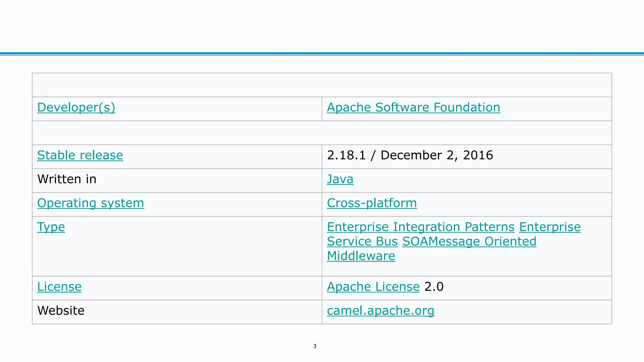Click the empty top table header row
The width and height of the screenshot is (644, 362).
tap(322, 85)
